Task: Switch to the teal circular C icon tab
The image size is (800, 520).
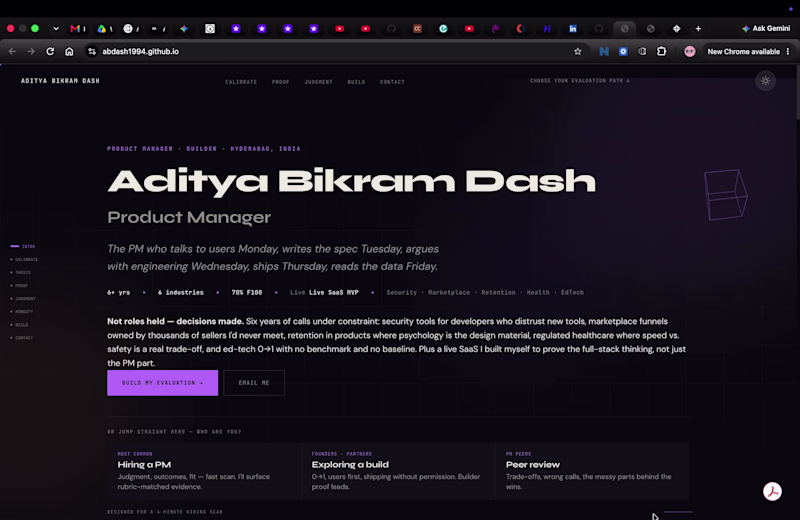Action: click(443, 29)
